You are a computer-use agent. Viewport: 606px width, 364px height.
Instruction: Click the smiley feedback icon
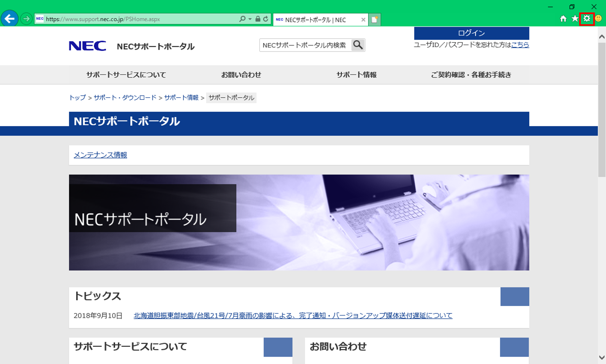click(x=598, y=18)
